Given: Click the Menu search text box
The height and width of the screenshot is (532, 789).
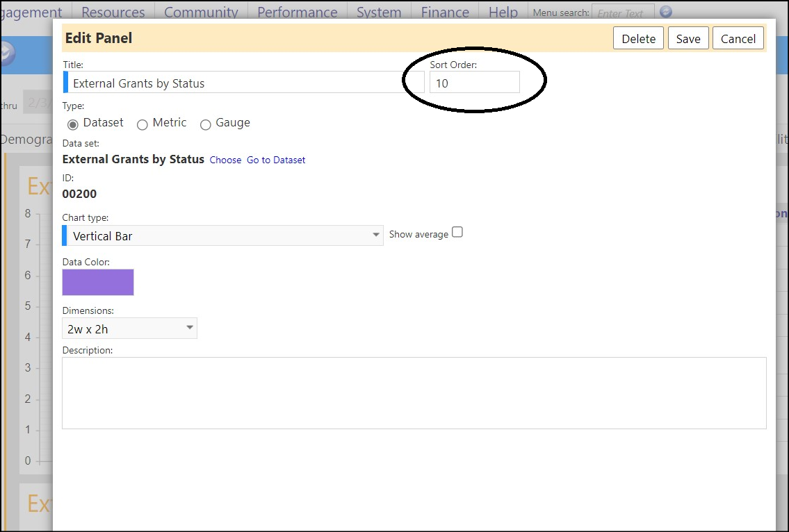Looking at the screenshot, I should click(623, 12).
